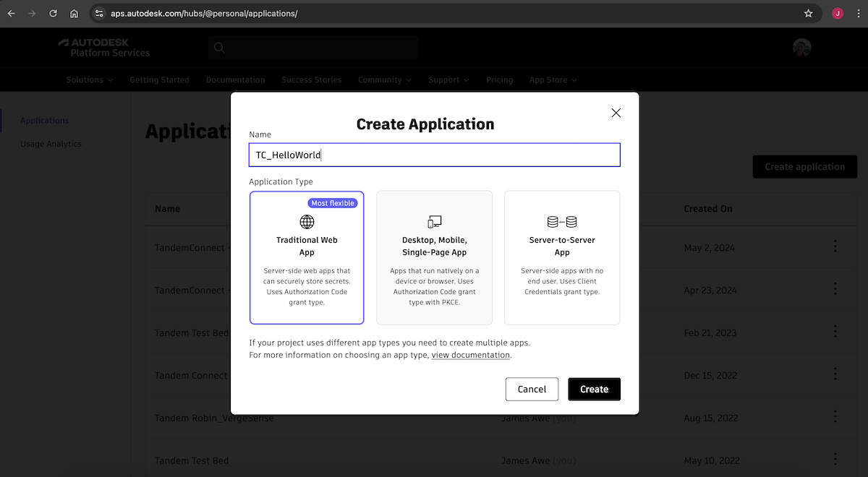Expand the Community dropdown
Image resolution: width=868 pixels, height=477 pixels.
[385, 79]
